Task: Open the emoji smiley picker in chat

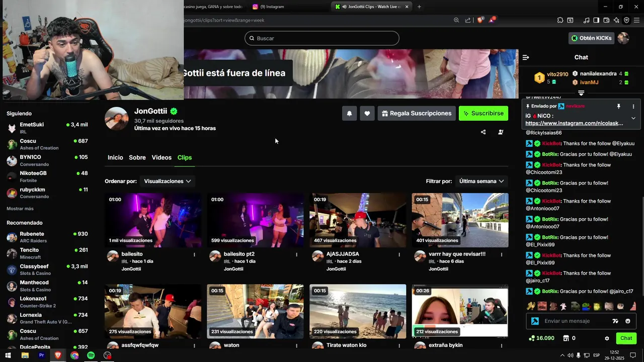Action: [x=628, y=321]
